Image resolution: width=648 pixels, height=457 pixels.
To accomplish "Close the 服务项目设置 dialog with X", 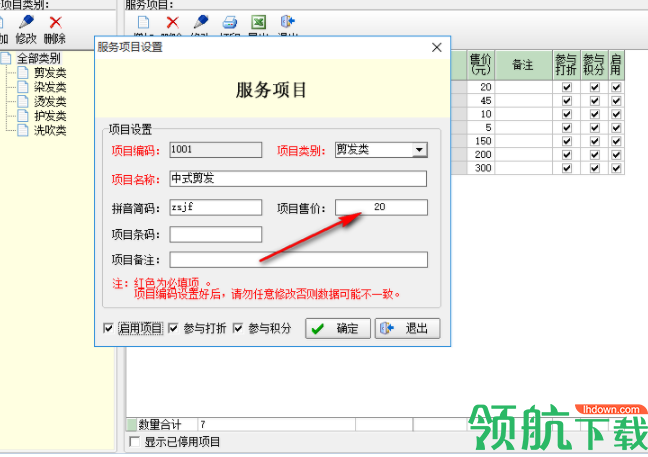I will [x=437, y=48].
